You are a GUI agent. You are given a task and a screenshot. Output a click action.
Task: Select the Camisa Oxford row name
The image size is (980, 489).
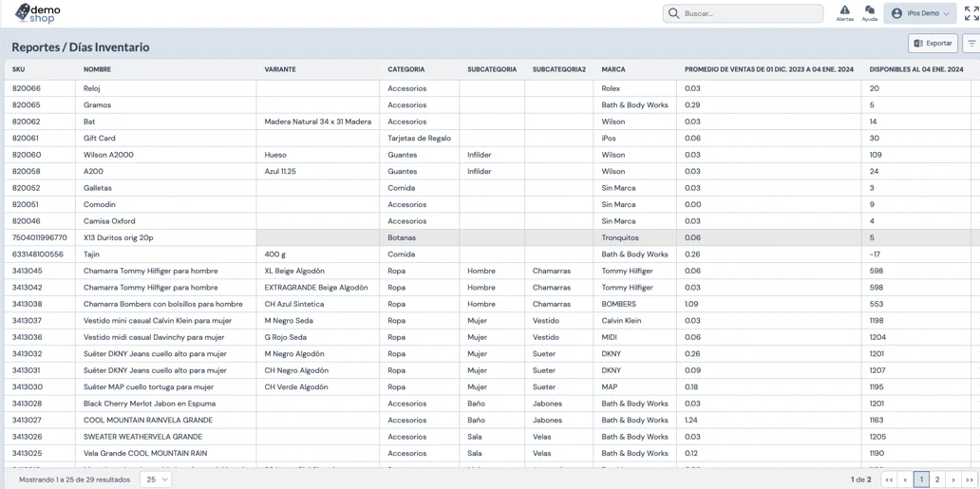pos(109,220)
